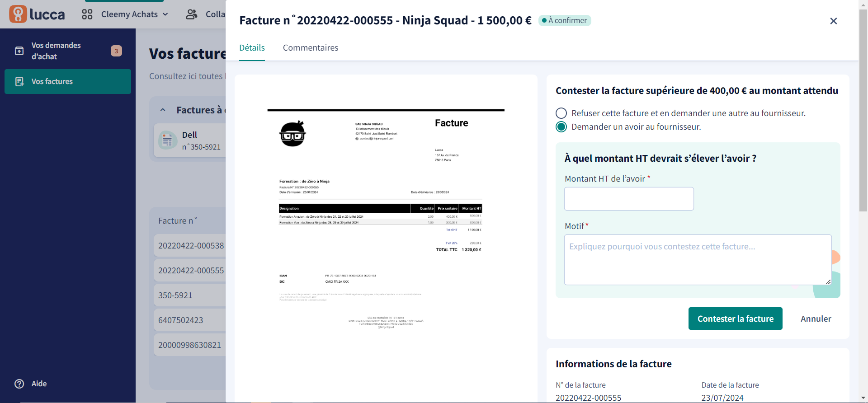Click the Dell invoice card icon

[x=168, y=141]
